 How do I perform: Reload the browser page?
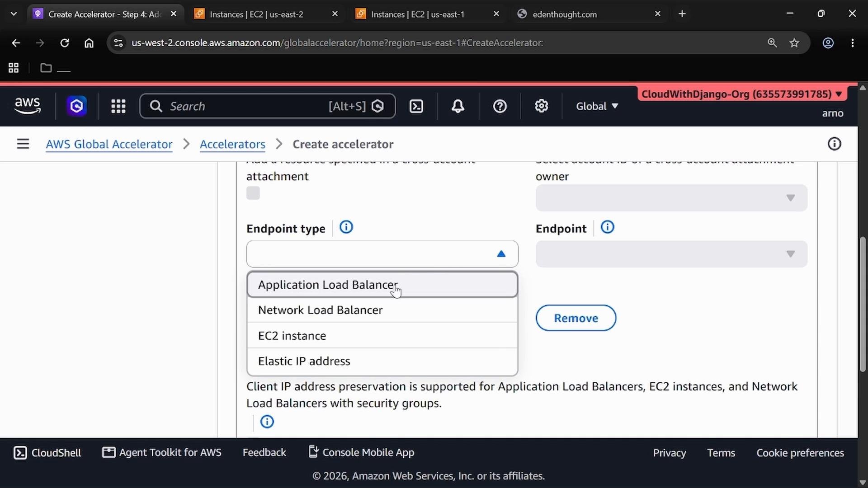65,43
